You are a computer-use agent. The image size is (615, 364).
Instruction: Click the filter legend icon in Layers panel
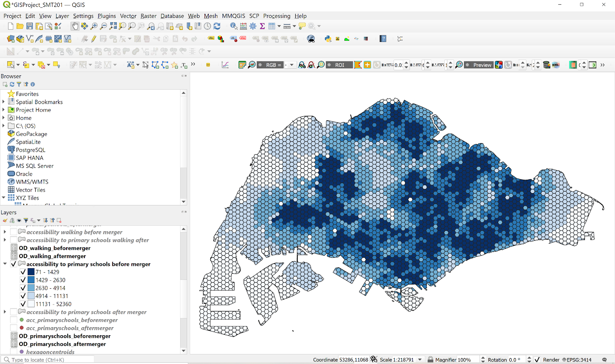coord(26,220)
